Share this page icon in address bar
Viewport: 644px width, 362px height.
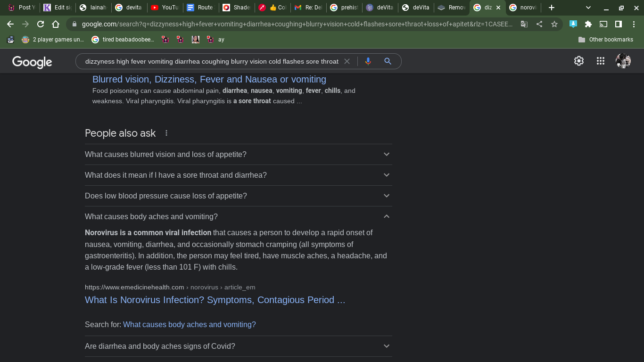(x=539, y=24)
